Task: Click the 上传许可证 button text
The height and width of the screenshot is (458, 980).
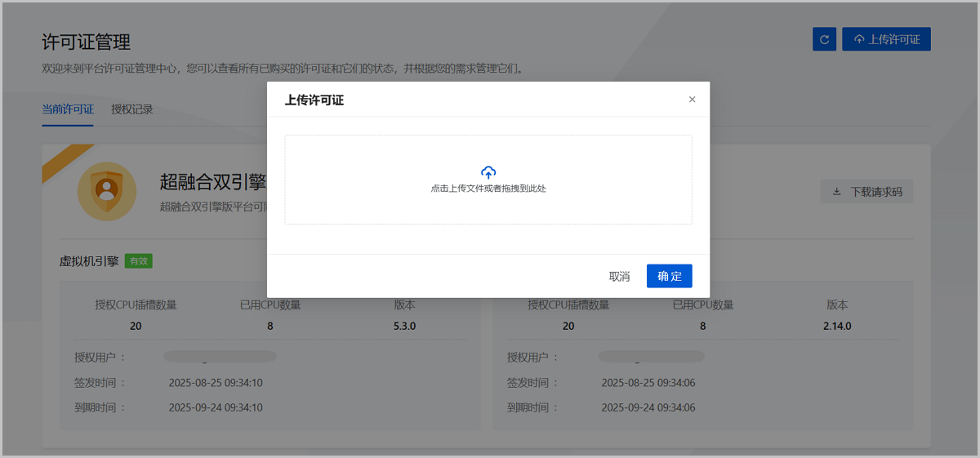Action: click(x=894, y=39)
